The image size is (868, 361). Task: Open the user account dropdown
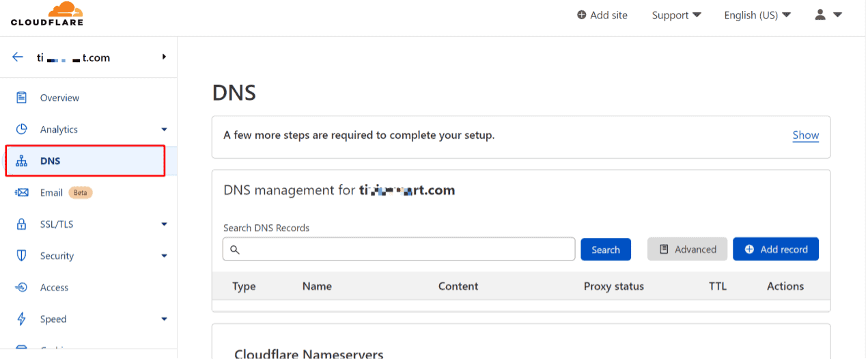pyautogui.click(x=828, y=15)
